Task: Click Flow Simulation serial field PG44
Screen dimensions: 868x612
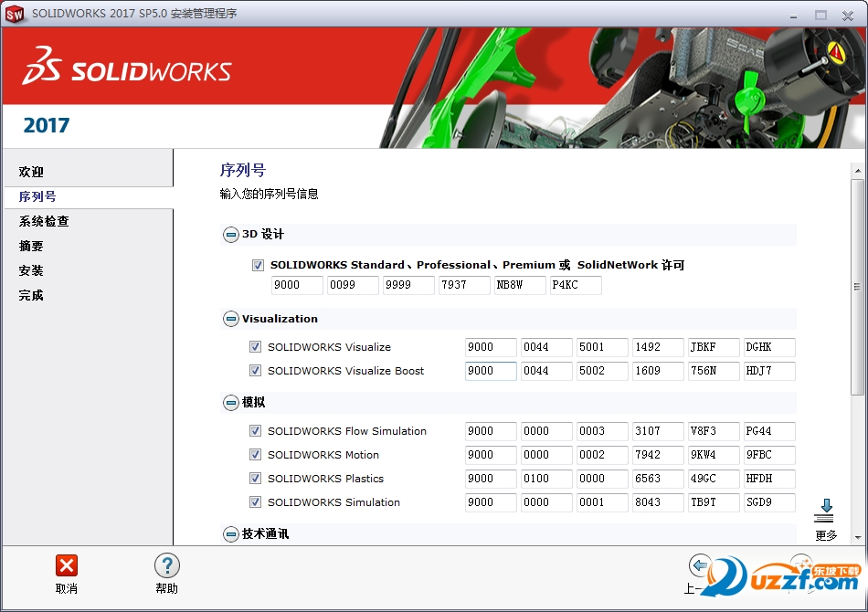Action: click(769, 431)
